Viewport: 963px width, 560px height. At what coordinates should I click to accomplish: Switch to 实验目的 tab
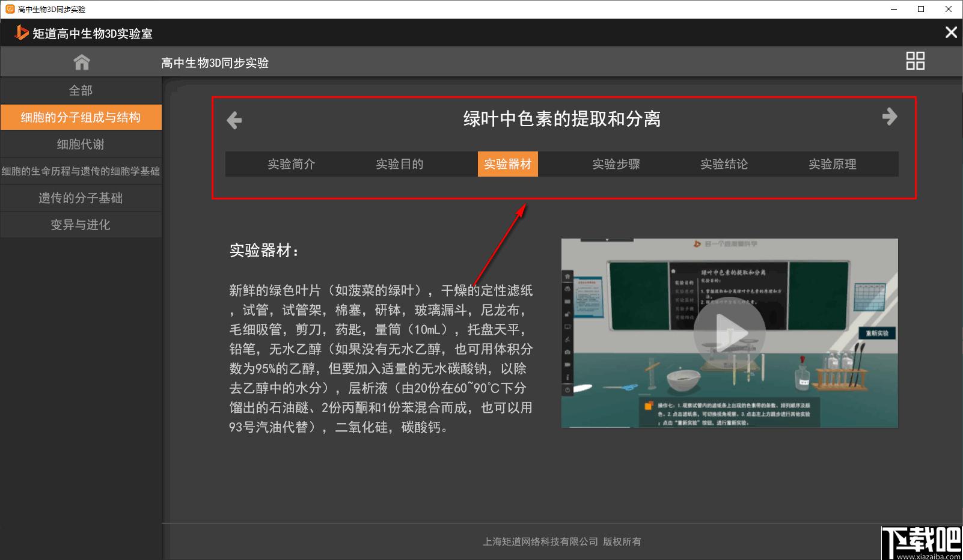coord(400,164)
